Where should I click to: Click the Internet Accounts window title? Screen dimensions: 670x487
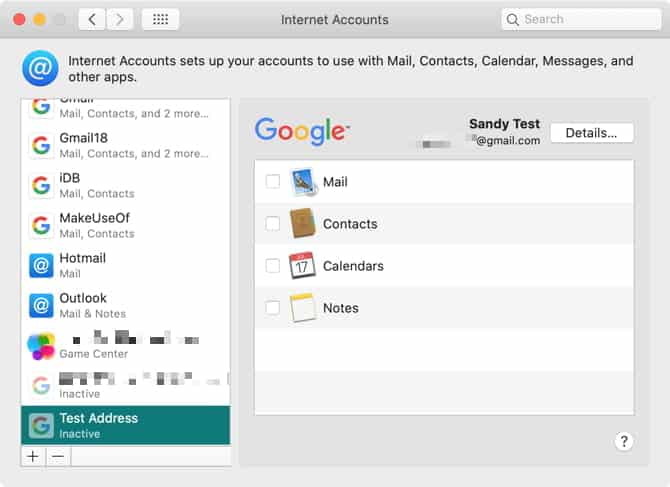click(335, 20)
